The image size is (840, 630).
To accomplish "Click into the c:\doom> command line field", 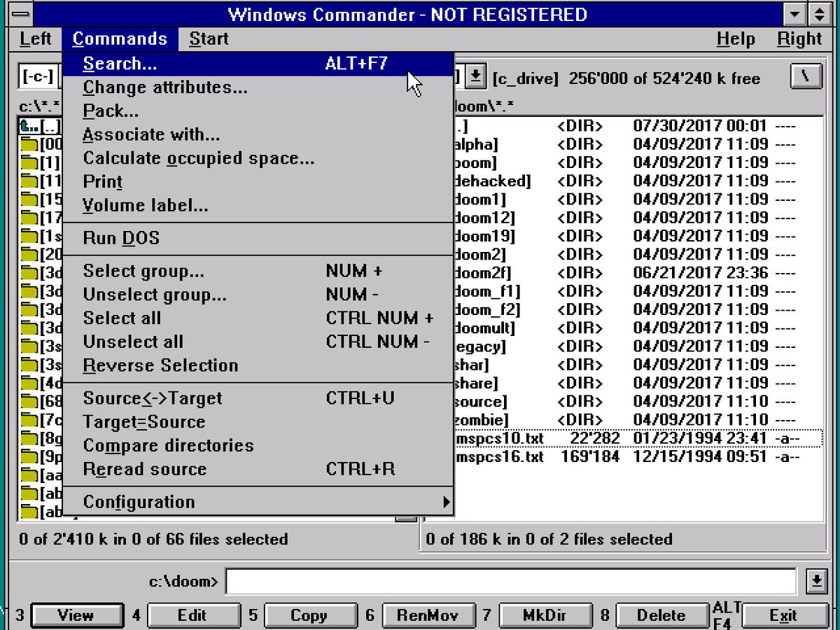I will tap(511, 581).
